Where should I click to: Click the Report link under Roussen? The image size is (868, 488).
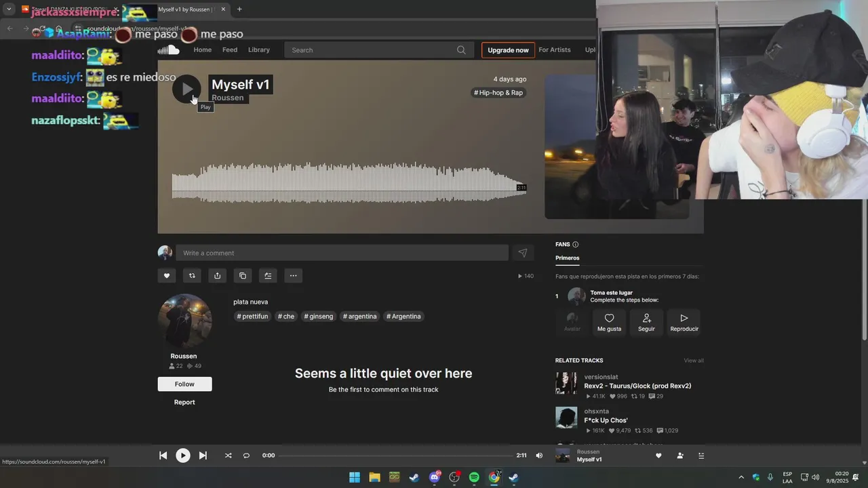(x=184, y=402)
